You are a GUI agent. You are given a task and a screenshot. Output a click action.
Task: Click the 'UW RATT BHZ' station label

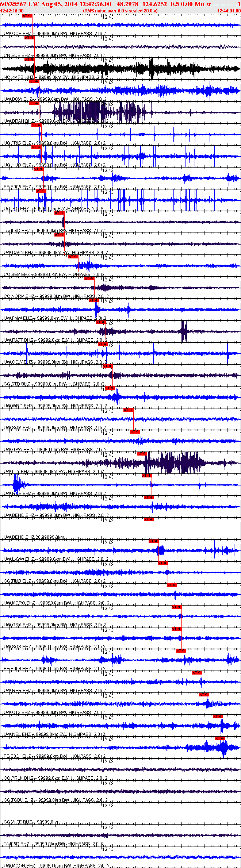(x=18, y=340)
